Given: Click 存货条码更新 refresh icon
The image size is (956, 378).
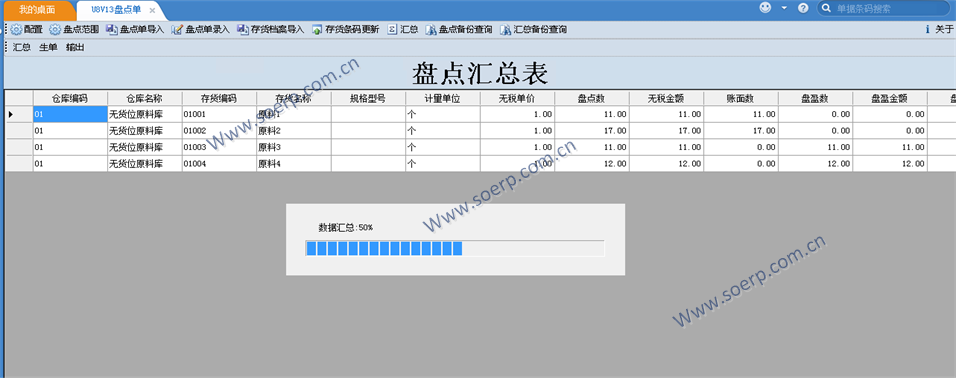Looking at the screenshot, I should coord(317,29).
